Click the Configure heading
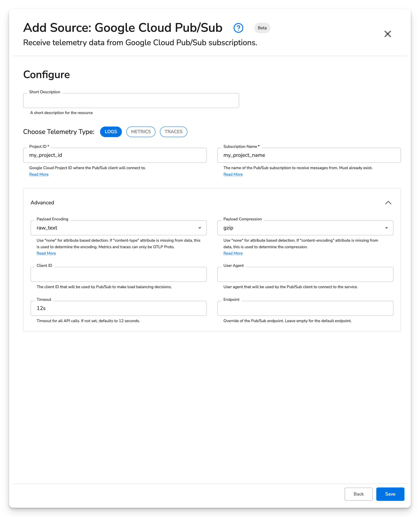This screenshot has width=420, height=517. point(46,75)
